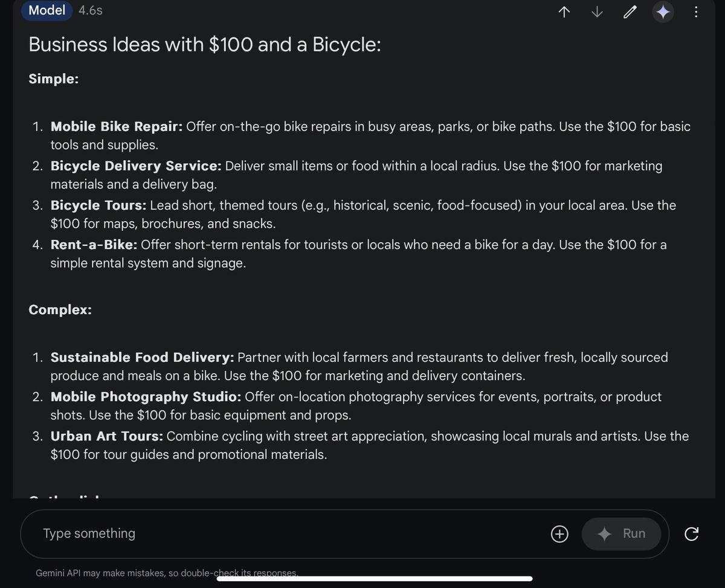Click the up arrow to move message up

click(x=563, y=11)
